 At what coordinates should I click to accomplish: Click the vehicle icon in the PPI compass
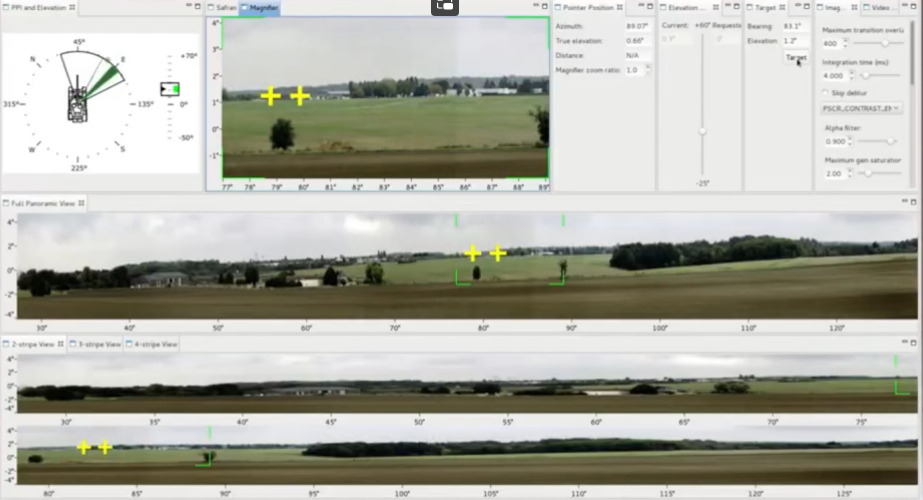pos(78,103)
